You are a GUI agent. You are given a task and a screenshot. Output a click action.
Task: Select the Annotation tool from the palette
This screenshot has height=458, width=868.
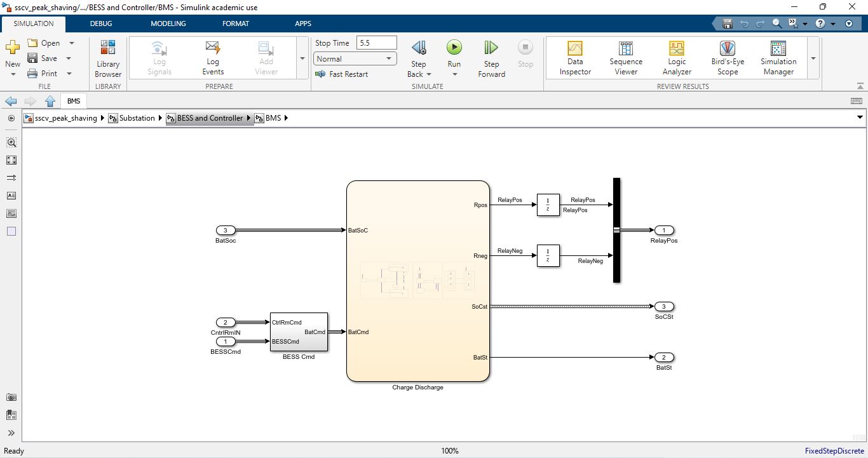coord(11,196)
